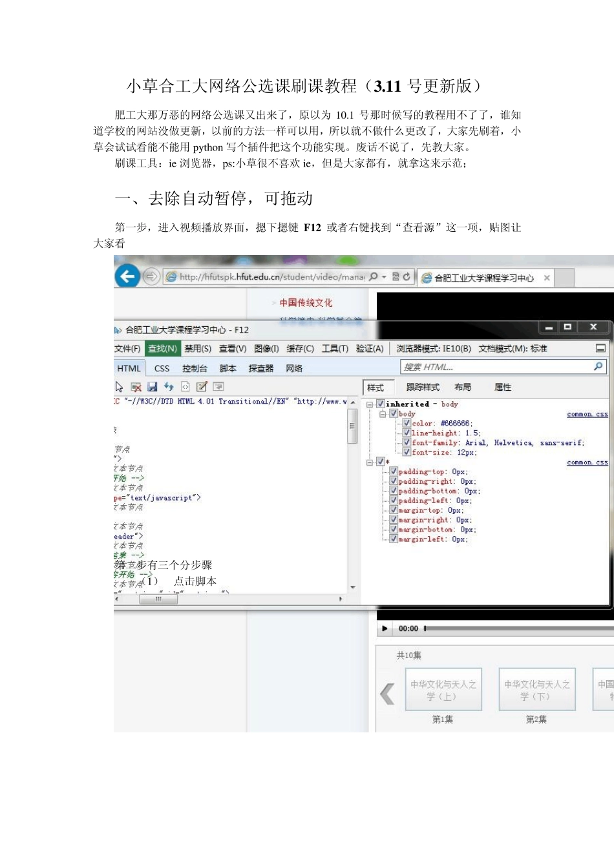Click the edit pencil icon in the F12 toolbar
Viewport: 614px width, 868px height.
[202, 386]
